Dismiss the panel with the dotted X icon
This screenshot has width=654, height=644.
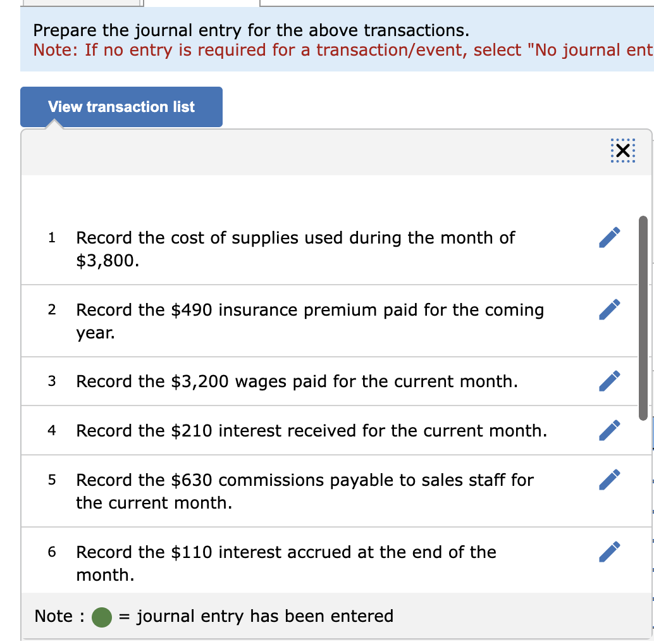coord(622,151)
